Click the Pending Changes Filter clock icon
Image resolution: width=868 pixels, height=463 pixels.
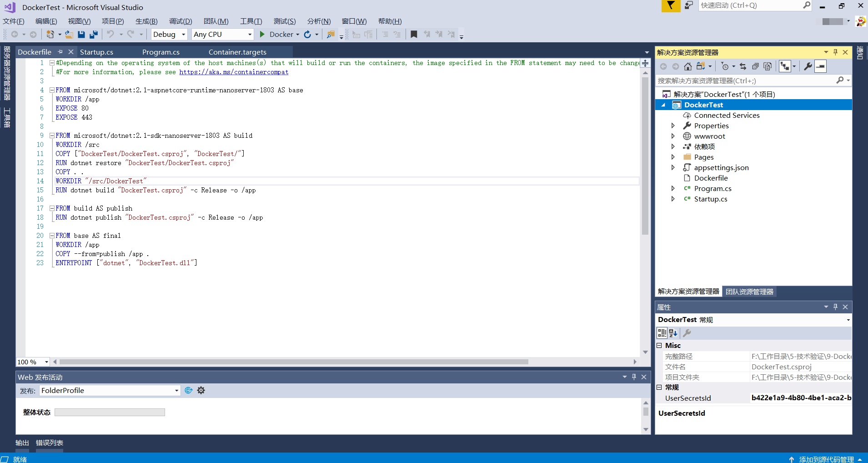tap(725, 66)
